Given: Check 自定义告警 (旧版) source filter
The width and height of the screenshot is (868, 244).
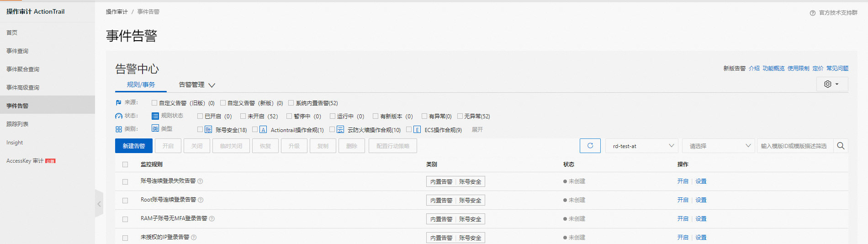Looking at the screenshot, I should pos(154,103).
